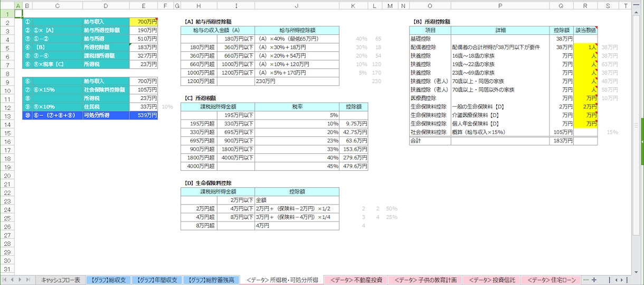
Task: Select column C header
Action: click(57, 5)
